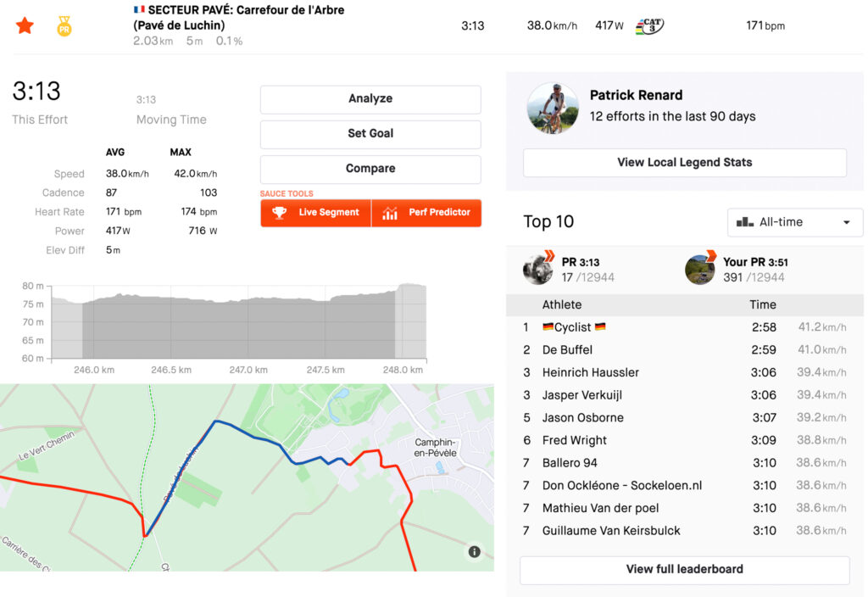Click the All-time dropdown arrow
The image size is (868, 597).
847,223
